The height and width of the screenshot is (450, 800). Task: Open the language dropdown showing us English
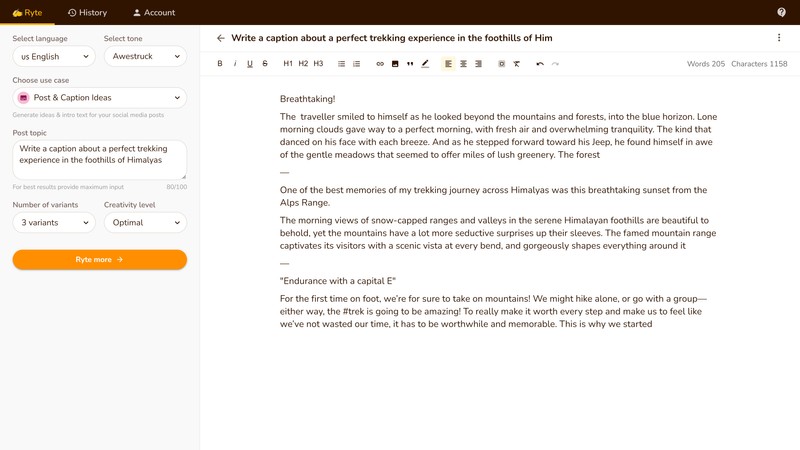(53, 57)
